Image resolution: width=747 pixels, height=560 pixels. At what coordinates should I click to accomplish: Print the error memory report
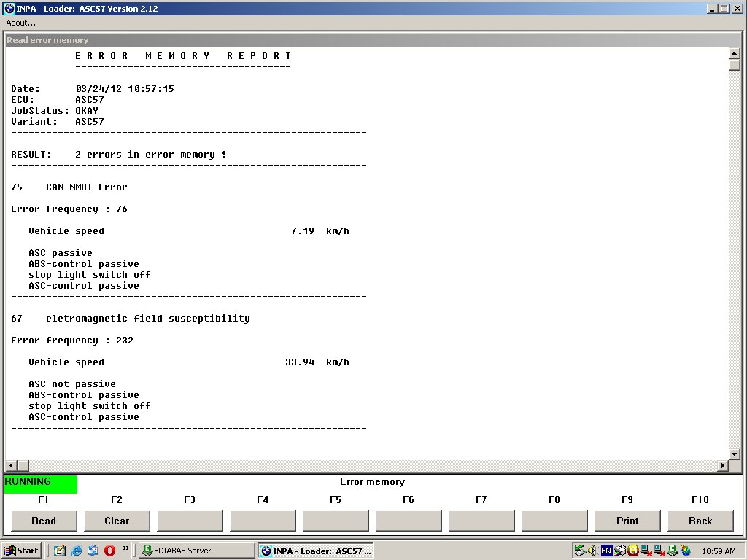[x=627, y=521]
